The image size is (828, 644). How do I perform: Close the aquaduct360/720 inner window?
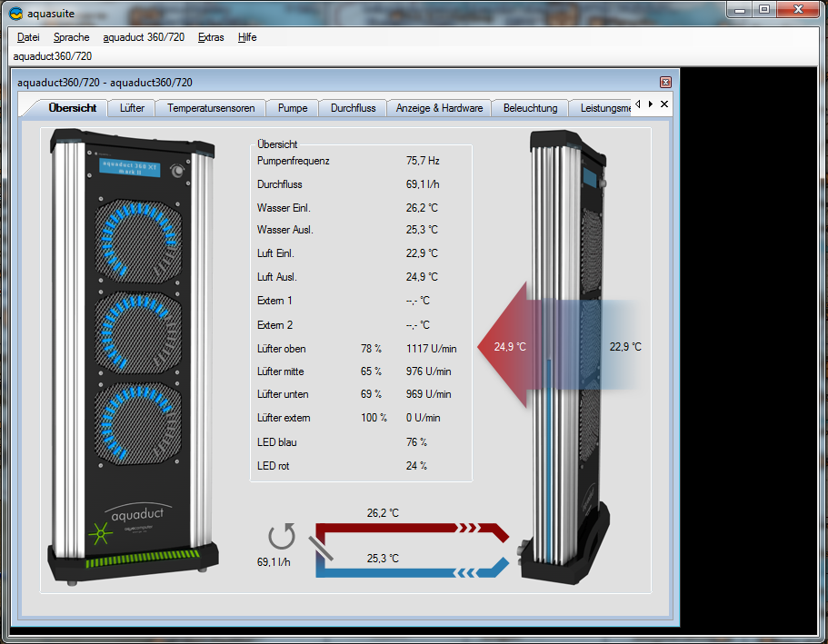coord(665,83)
